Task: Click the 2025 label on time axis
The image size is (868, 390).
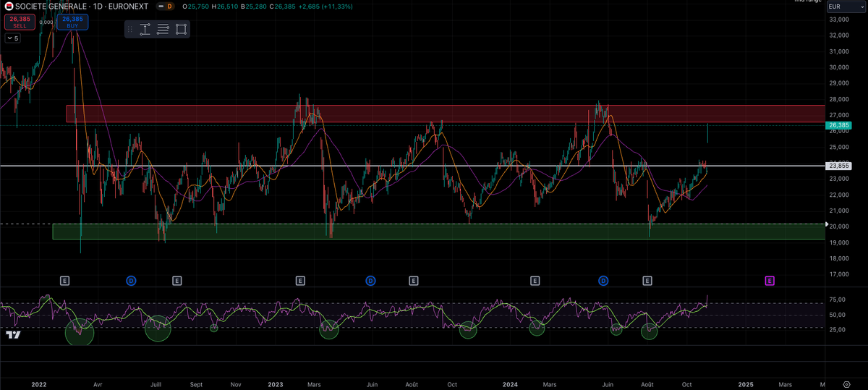Action: tap(746, 384)
